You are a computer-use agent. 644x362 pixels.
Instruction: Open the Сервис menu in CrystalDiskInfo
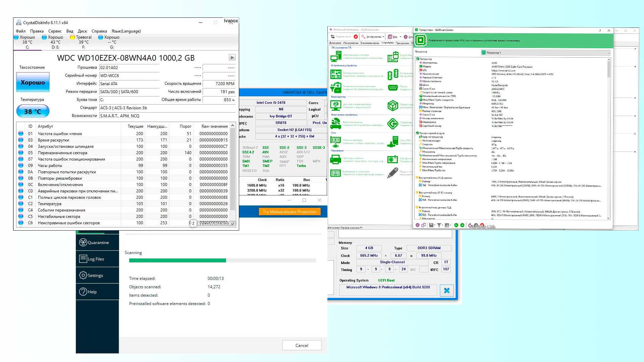(x=55, y=31)
